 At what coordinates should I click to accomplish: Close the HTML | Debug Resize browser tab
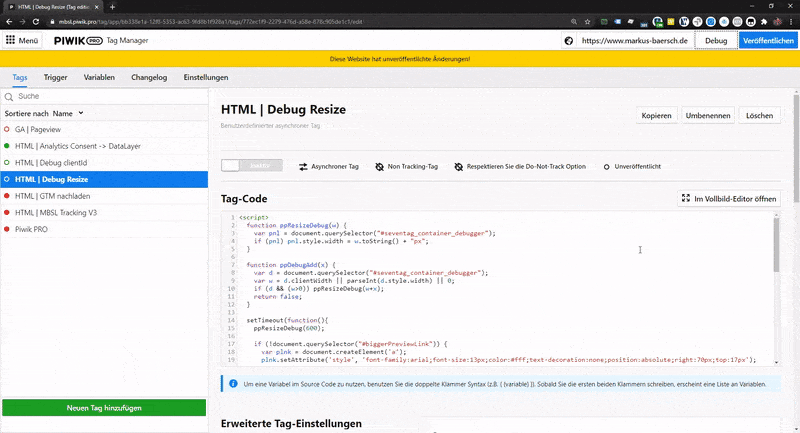coord(96,7)
